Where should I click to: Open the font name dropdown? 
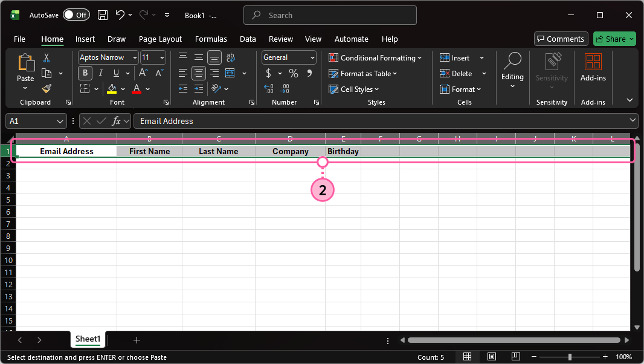(x=134, y=57)
